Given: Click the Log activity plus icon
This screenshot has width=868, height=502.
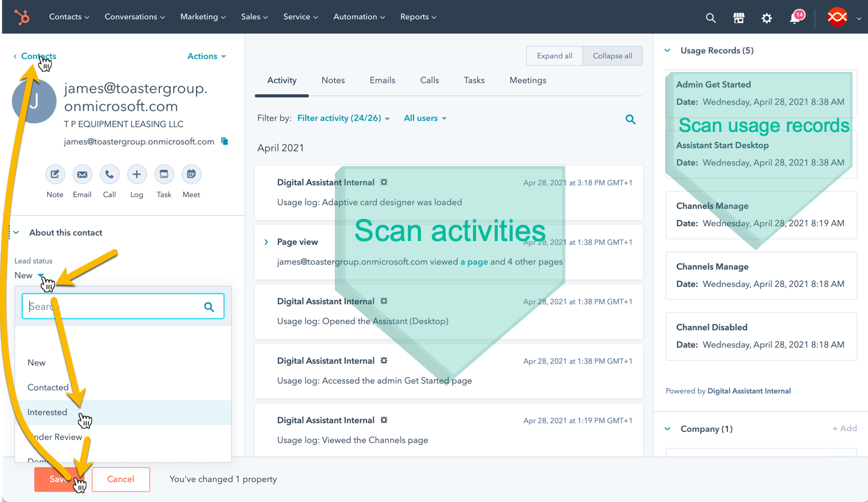Looking at the screenshot, I should pos(136,174).
